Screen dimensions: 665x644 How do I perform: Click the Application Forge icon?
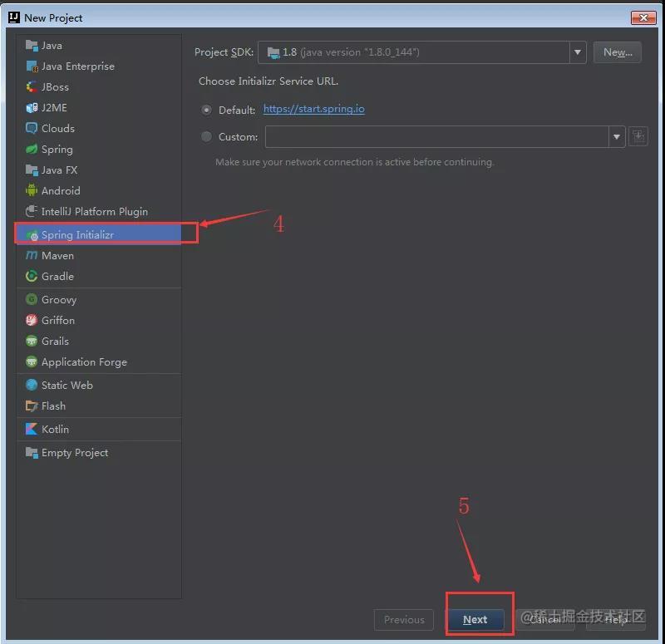tap(32, 361)
